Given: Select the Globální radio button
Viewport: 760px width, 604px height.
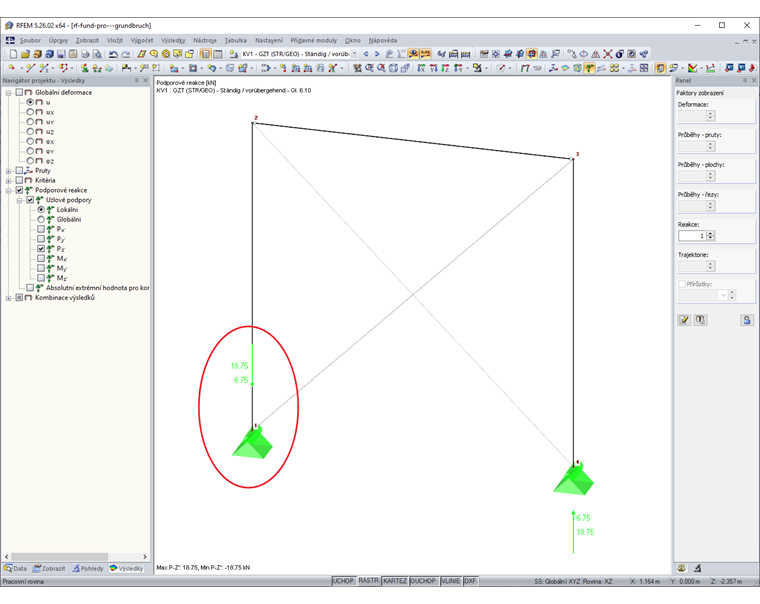Looking at the screenshot, I should tap(41, 220).
